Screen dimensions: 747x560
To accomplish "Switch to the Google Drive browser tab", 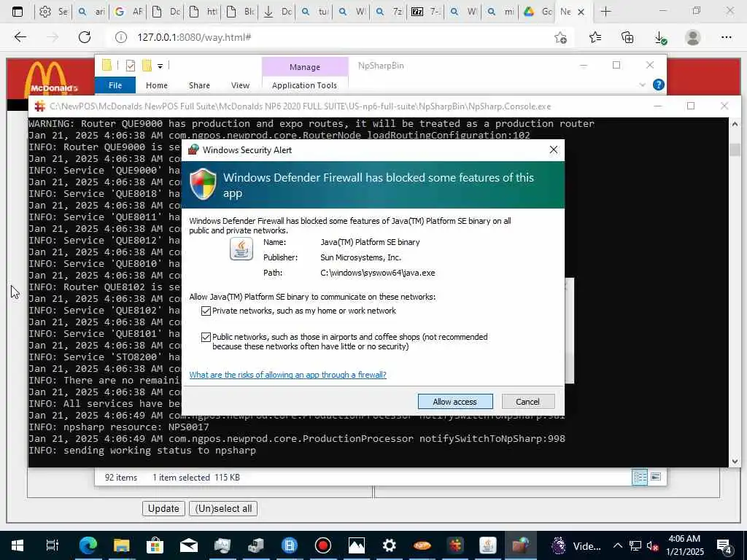I will pyautogui.click(x=538, y=12).
